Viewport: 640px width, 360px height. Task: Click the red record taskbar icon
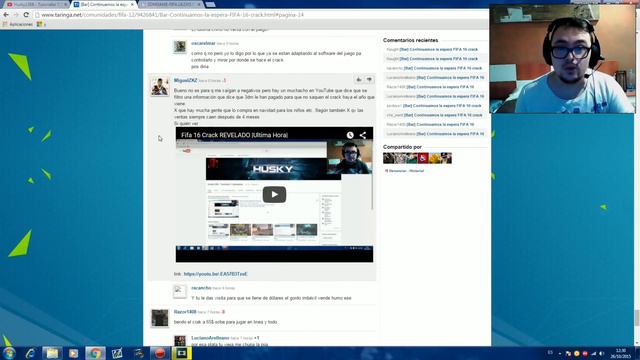point(160,353)
